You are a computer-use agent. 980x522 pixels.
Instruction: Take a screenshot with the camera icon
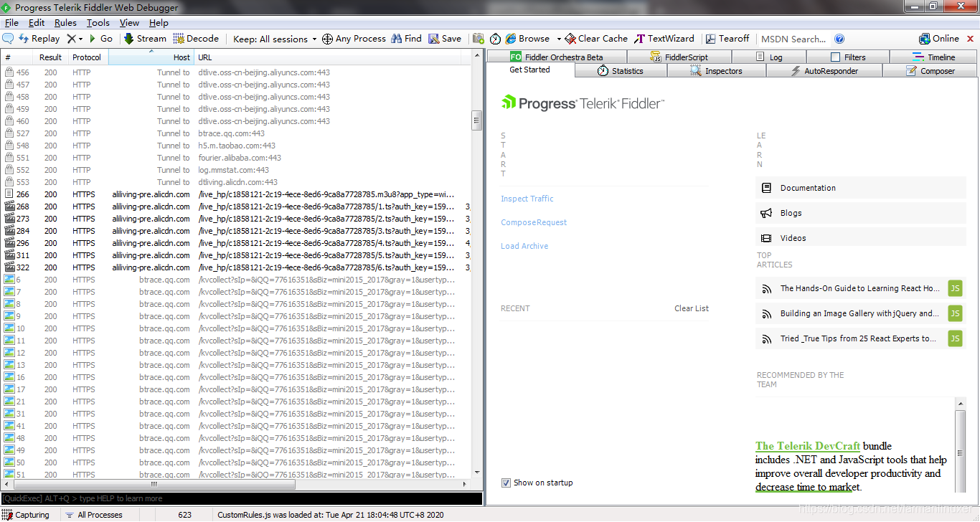pyautogui.click(x=478, y=39)
